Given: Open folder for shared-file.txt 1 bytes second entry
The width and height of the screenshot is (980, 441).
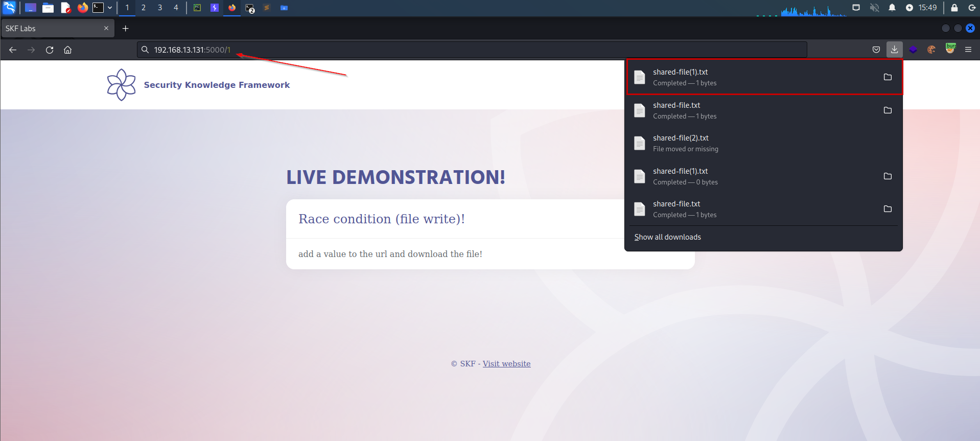Looking at the screenshot, I should [x=888, y=110].
